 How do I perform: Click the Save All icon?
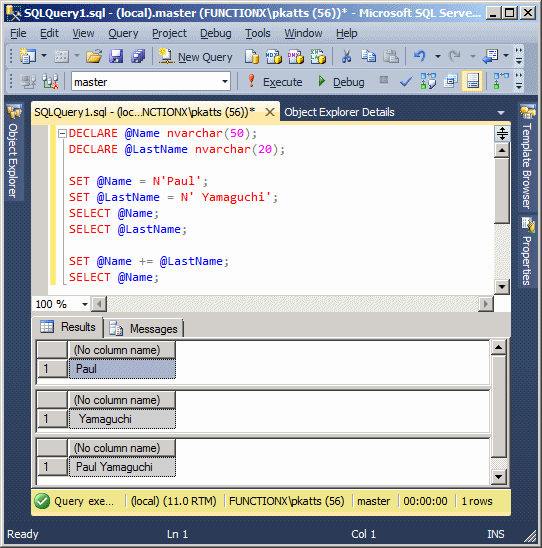point(138,56)
